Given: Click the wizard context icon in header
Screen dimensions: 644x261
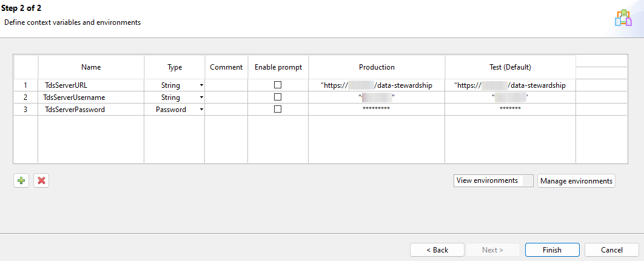Looking at the screenshot, I should [x=623, y=18].
